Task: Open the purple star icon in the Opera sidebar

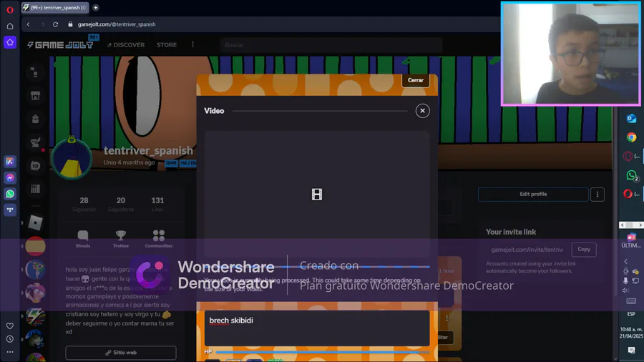Action: pos(10,42)
